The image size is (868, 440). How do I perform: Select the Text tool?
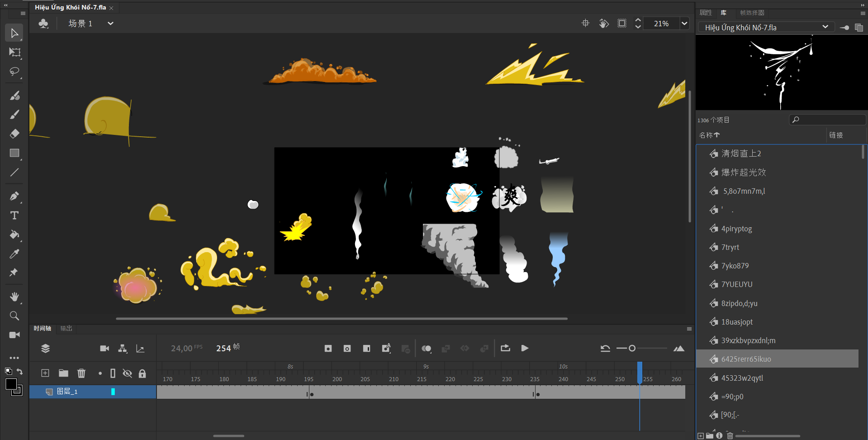pos(14,215)
